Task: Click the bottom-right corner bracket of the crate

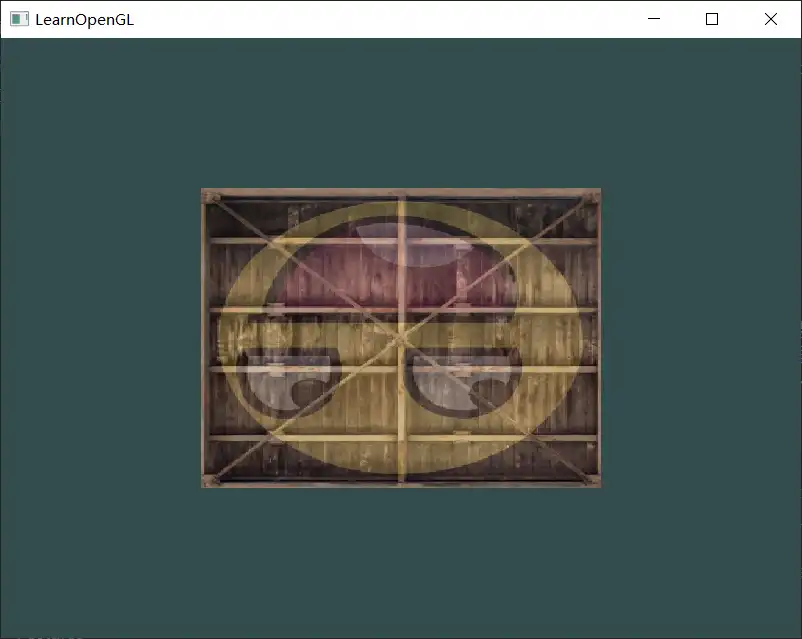Action: point(593,480)
